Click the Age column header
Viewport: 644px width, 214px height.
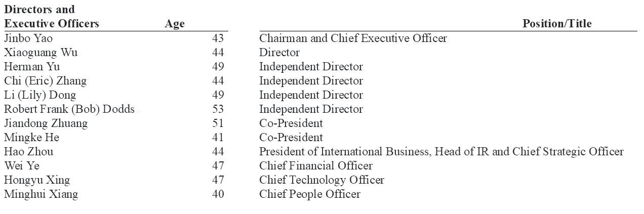pos(175,24)
